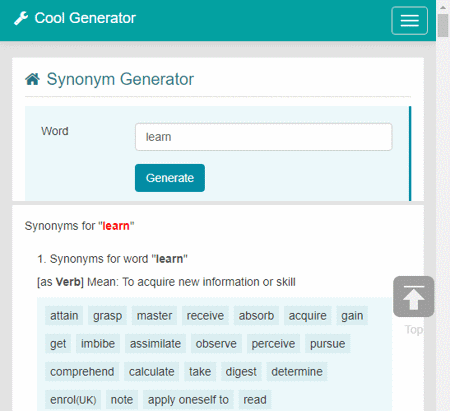Select the synonym tag "attain"
This screenshot has height=411, width=450.
click(x=64, y=316)
